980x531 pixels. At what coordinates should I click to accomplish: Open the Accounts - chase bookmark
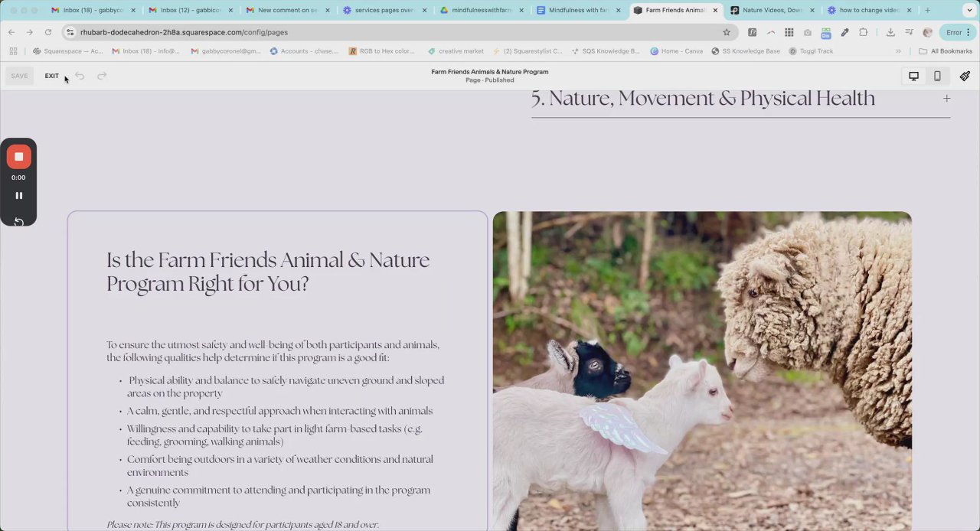[x=303, y=51]
